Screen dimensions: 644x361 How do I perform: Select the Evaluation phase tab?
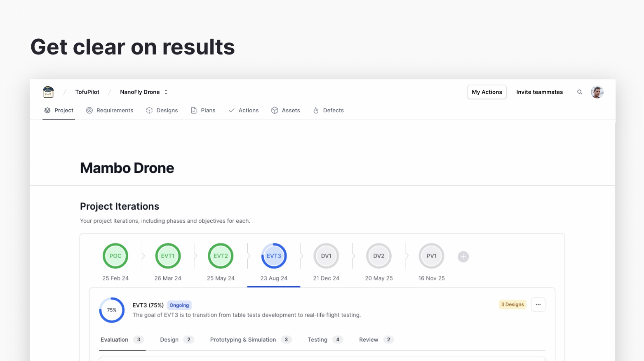click(122, 340)
